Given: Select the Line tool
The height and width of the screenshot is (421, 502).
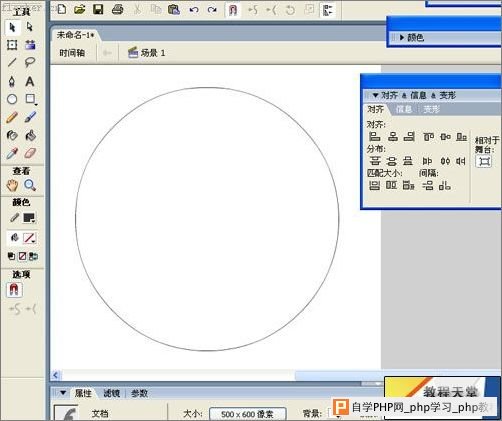Looking at the screenshot, I should (x=12, y=62).
